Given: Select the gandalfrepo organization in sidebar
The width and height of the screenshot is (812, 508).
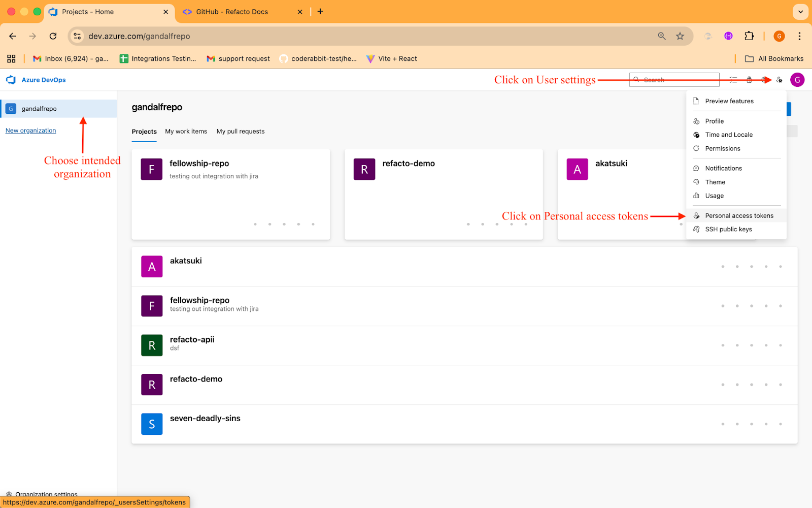Looking at the screenshot, I should [59, 109].
